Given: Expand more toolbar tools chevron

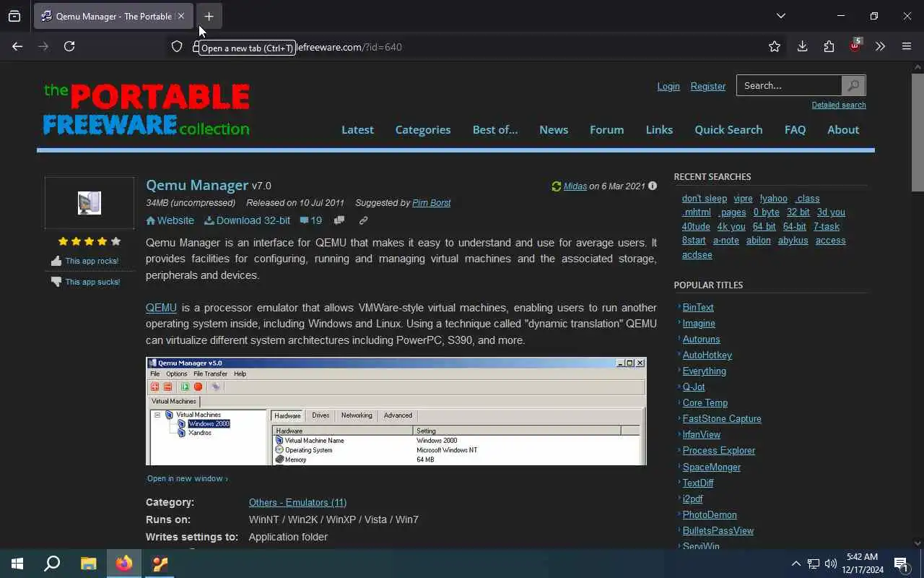Looking at the screenshot, I should [x=880, y=46].
